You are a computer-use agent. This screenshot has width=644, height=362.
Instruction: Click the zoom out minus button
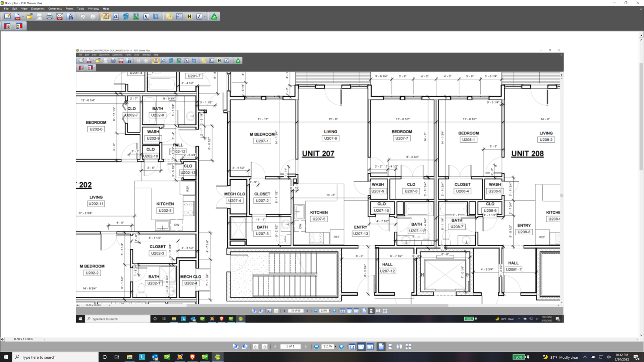click(x=316, y=347)
